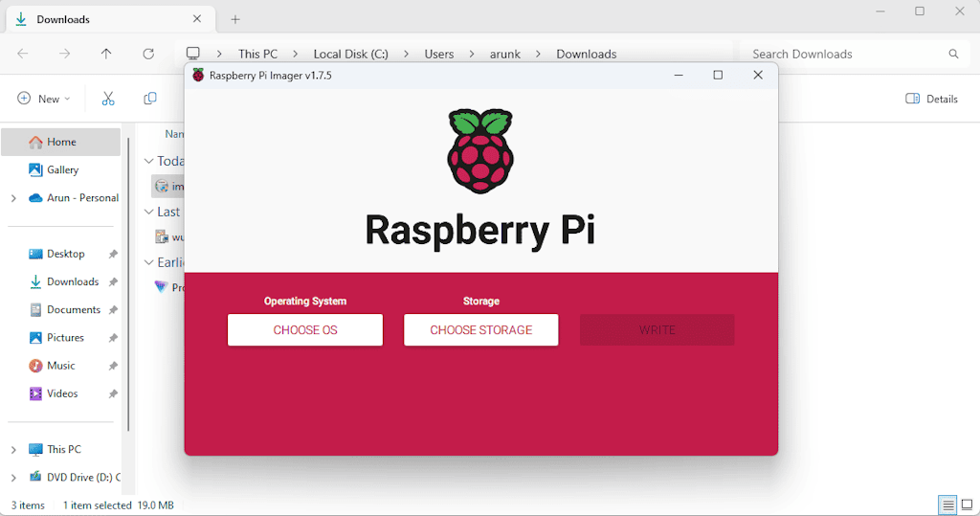The image size is (980, 516).
Task: Click the pin icon beside Desktop
Action: coord(113,254)
